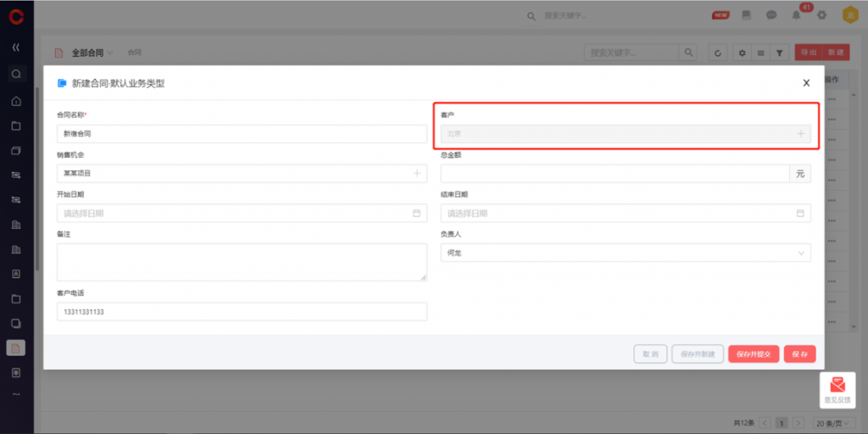Viewport: 868px width, 434px height.
Task: Click the notification bell with 41 badge
Action: (796, 15)
